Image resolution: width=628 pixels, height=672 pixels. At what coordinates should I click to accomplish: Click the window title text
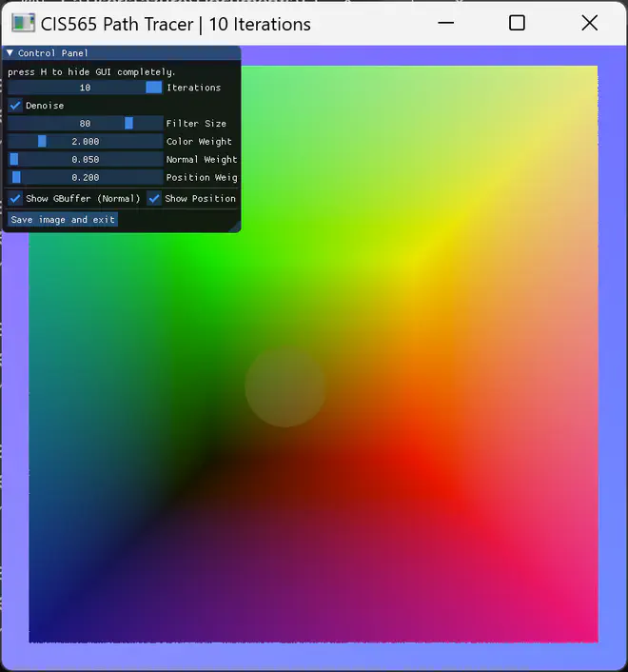176,24
